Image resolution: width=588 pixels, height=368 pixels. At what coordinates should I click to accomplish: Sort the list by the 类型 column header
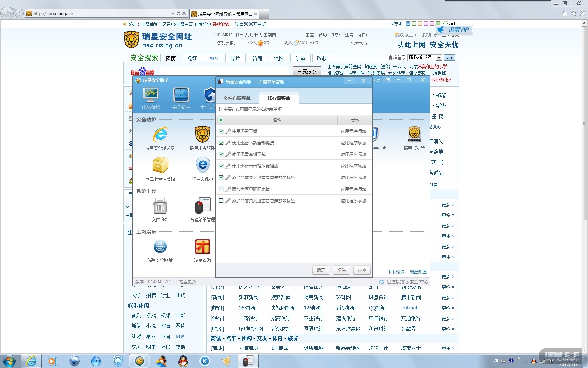pyautogui.click(x=355, y=120)
